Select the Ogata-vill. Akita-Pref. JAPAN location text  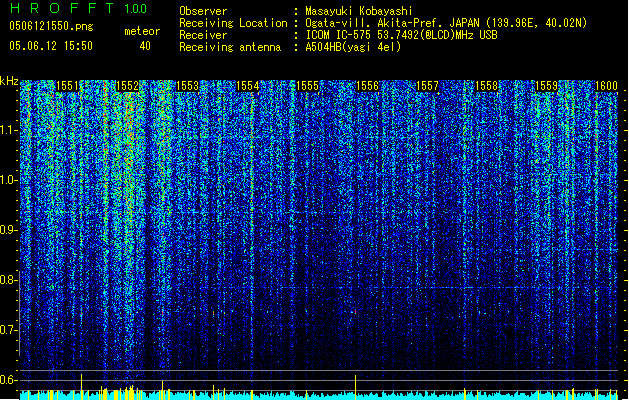[x=446, y=23]
